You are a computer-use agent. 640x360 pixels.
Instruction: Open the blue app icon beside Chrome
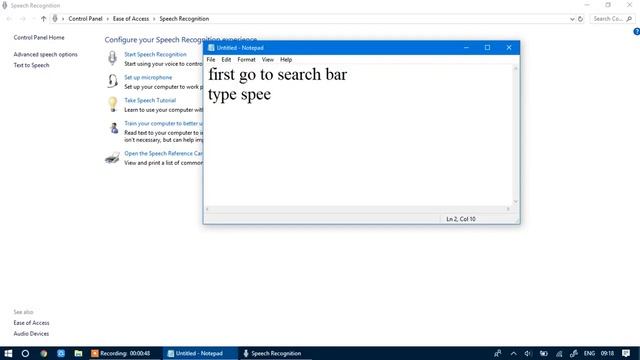coord(61,353)
